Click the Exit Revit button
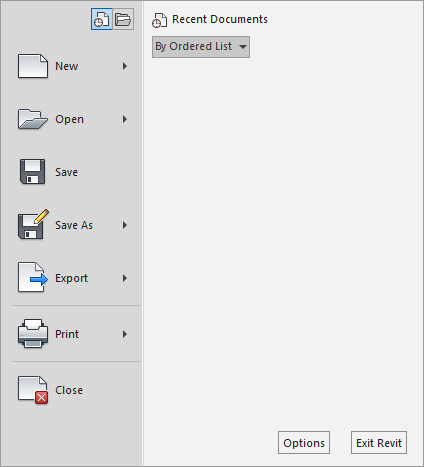The width and height of the screenshot is (424, 467). tap(379, 442)
